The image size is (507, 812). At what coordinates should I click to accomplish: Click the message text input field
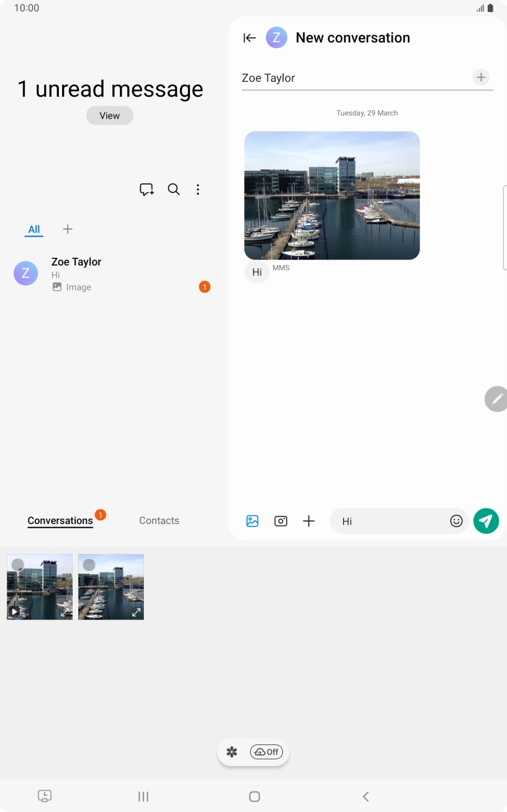[x=391, y=521]
